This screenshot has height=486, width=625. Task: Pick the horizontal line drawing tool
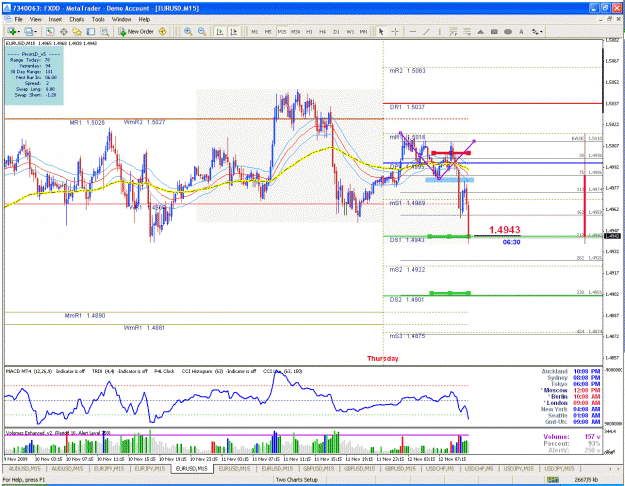(413, 31)
